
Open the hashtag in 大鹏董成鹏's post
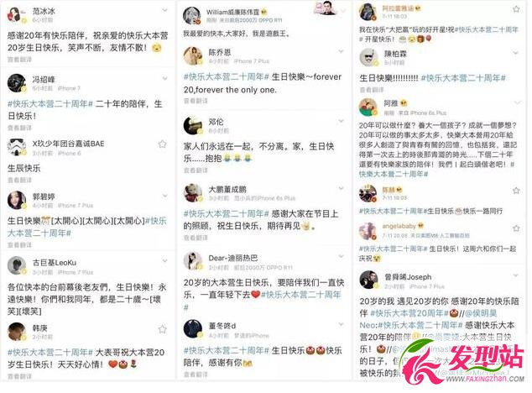pos(227,213)
